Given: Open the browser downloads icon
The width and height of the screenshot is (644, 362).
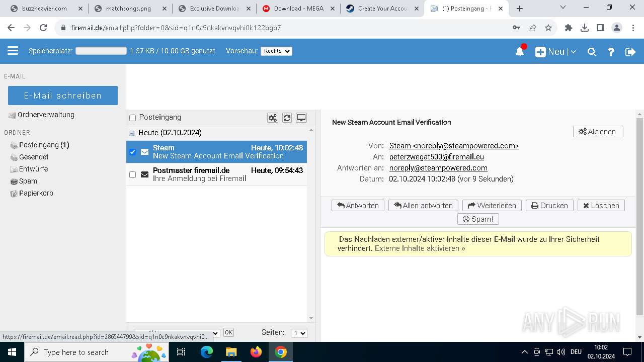Looking at the screenshot, I should pos(585,28).
